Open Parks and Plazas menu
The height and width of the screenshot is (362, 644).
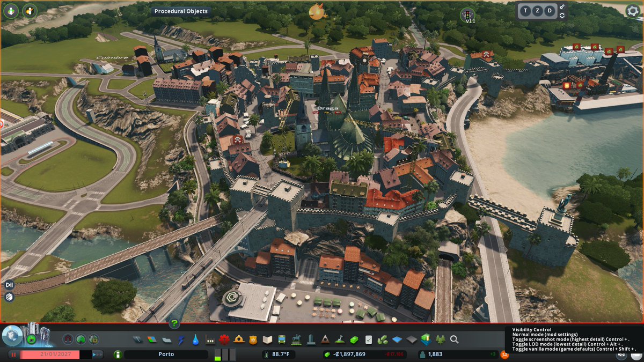tap(296, 339)
